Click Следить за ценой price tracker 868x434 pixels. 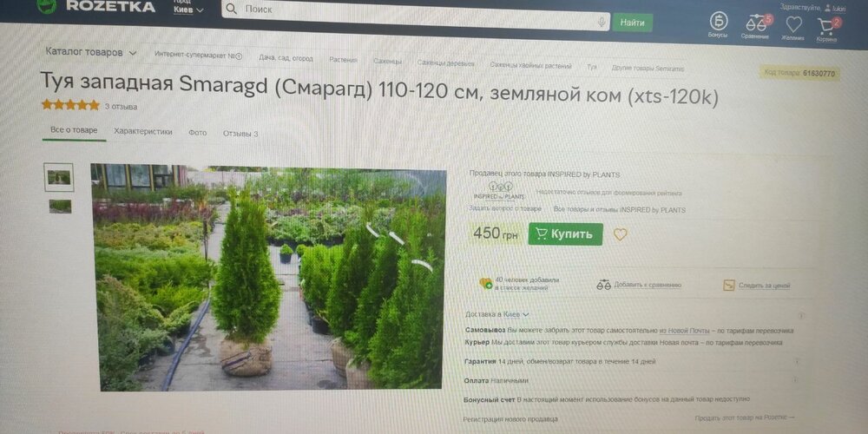[x=756, y=286]
